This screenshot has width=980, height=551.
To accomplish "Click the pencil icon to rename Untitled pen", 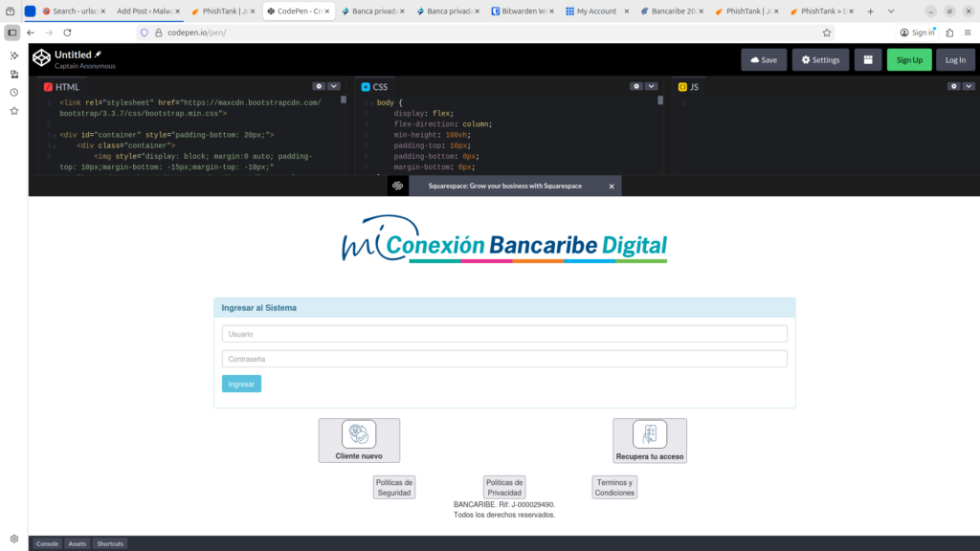I will 98,55.
